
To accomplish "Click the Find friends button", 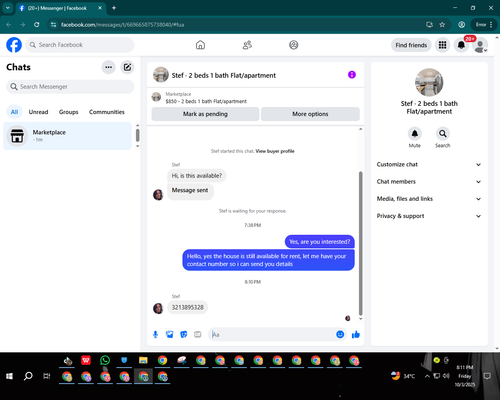I will click(x=411, y=45).
